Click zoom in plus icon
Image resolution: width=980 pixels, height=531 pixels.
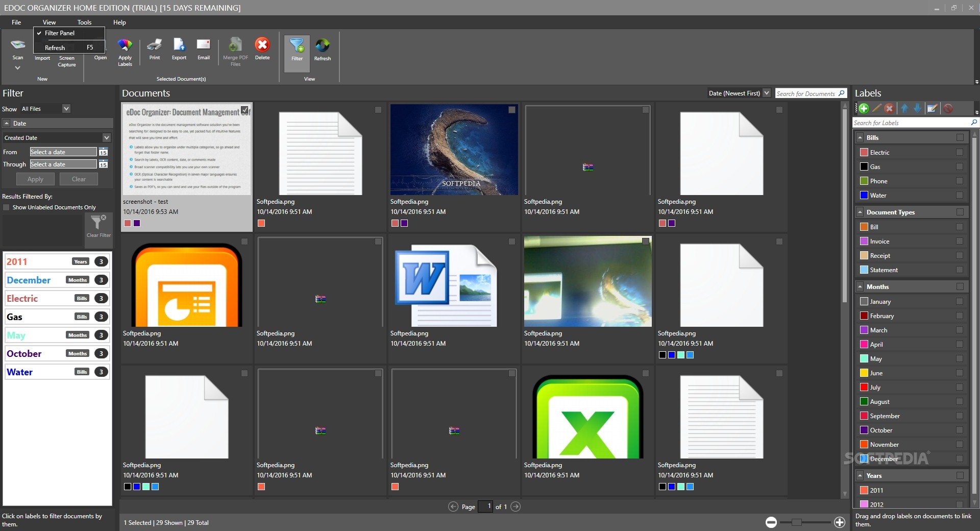click(840, 522)
